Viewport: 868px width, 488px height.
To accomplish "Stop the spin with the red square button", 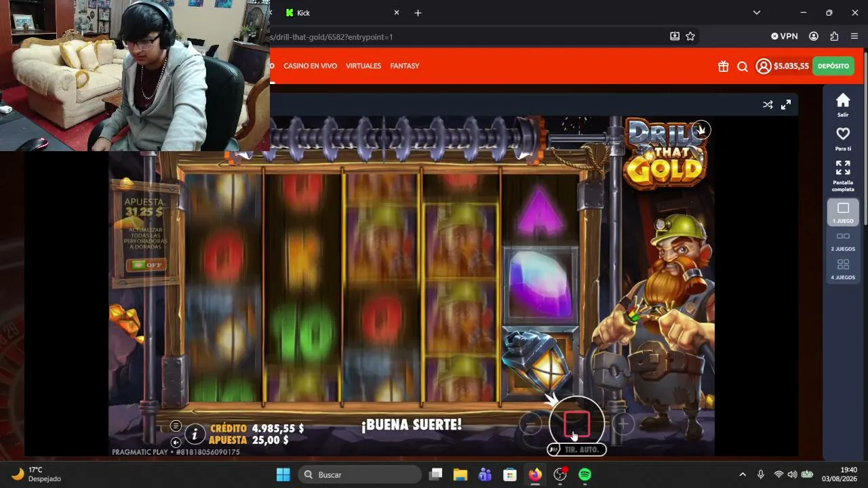I will (576, 424).
